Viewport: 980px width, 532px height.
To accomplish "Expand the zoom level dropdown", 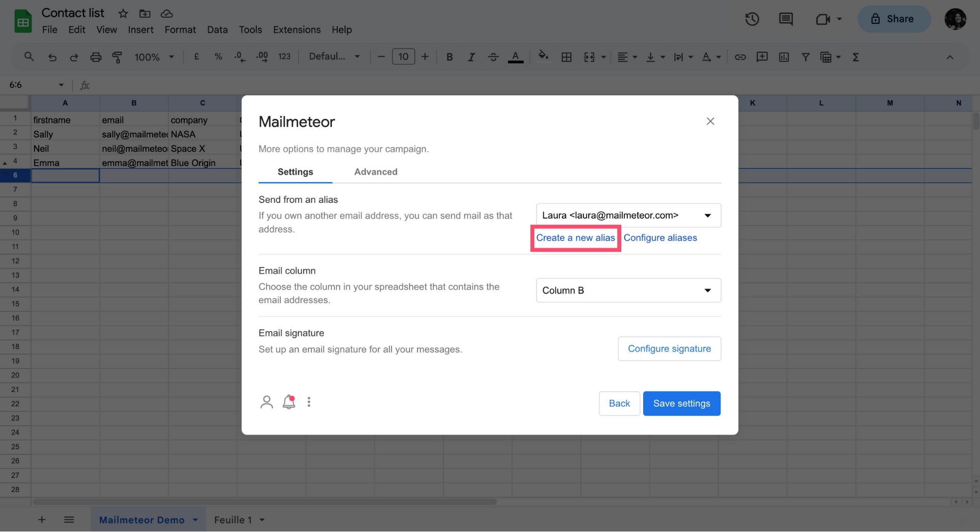I will [171, 57].
